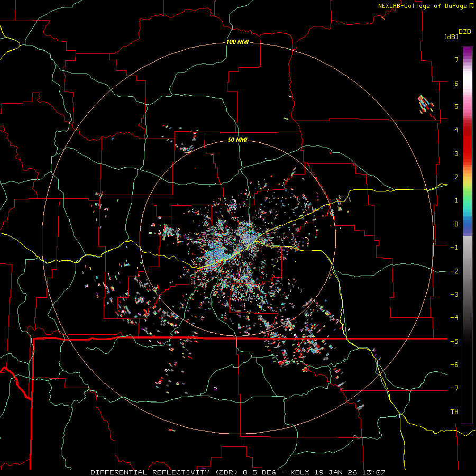Screen dimensions: 476x476
Task: Select the -2 value on color scale
Action: (x=454, y=271)
